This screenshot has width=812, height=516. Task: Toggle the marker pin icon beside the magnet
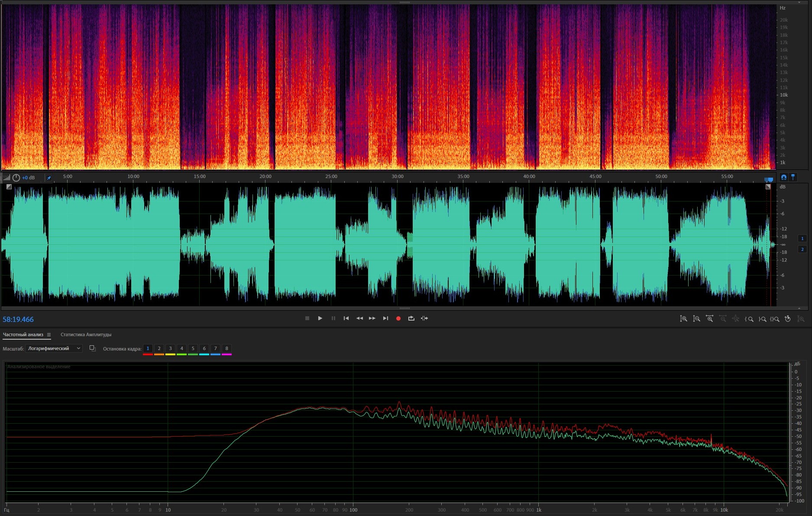793,177
